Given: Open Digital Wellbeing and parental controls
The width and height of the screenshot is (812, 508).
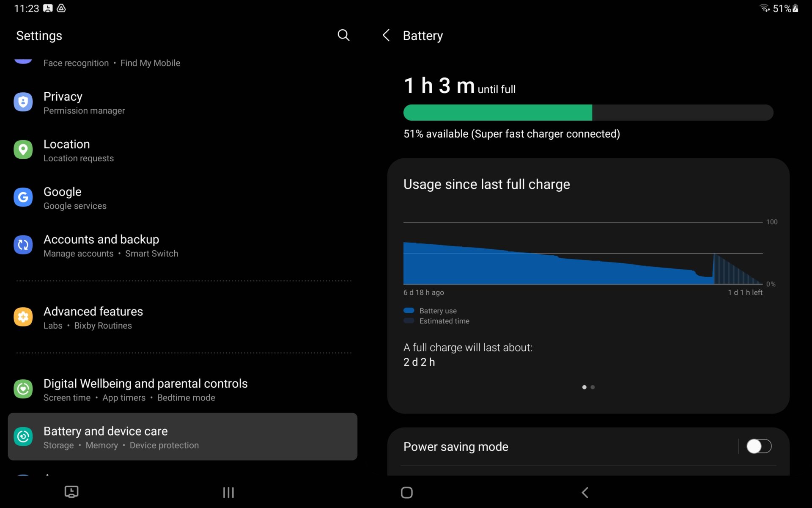Looking at the screenshot, I should pos(183,389).
